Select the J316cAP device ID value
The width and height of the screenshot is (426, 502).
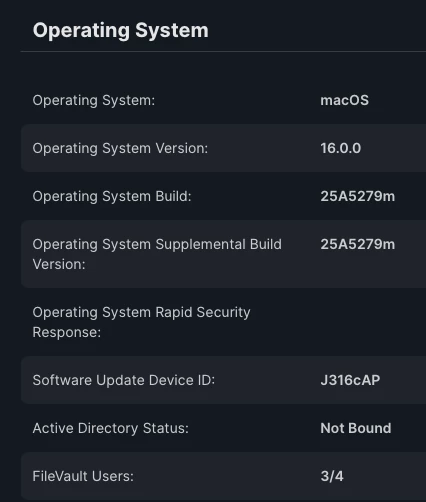click(350, 380)
